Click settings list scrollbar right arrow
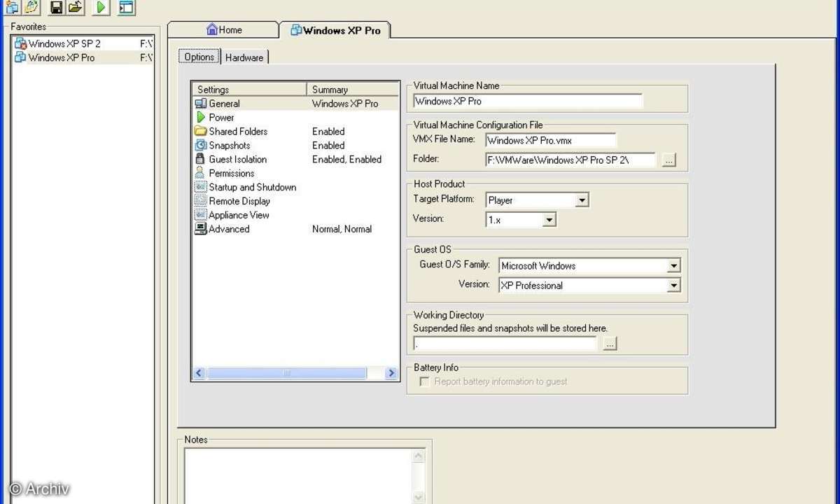This screenshot has height=504, width=840. tap(391, 374)
